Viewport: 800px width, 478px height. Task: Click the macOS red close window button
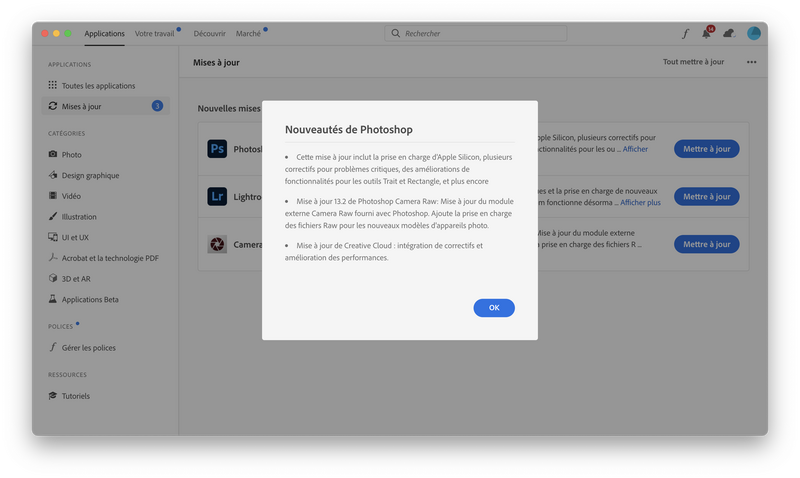tap(45, 34)
